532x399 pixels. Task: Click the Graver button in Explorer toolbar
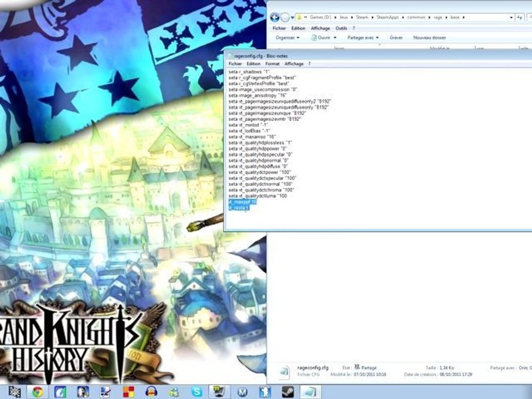point(396,38)
